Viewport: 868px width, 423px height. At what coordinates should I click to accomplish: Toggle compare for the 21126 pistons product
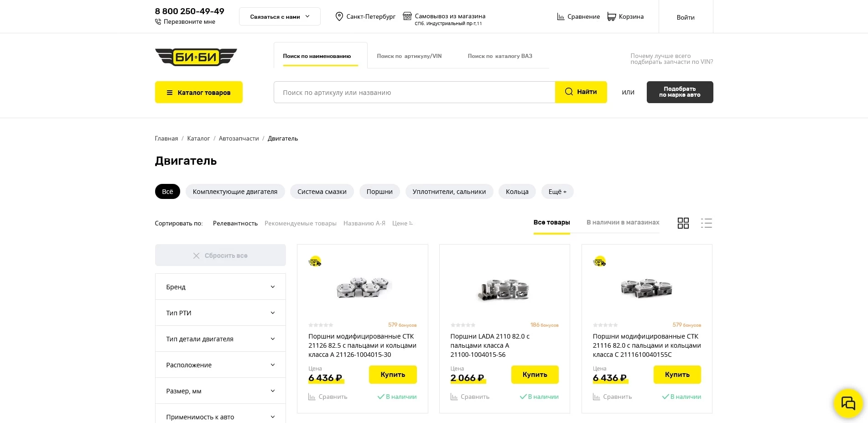tap(328, 397)
